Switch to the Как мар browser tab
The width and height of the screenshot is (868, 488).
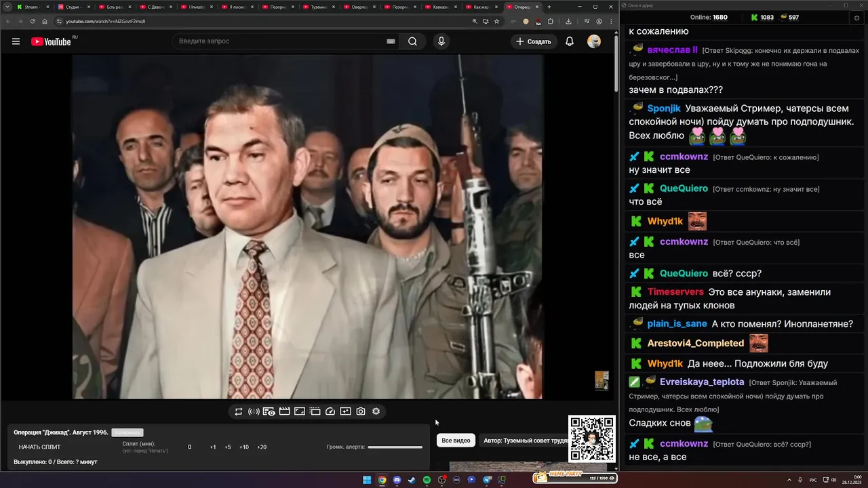pyautogui.click(x=481, y=7)
